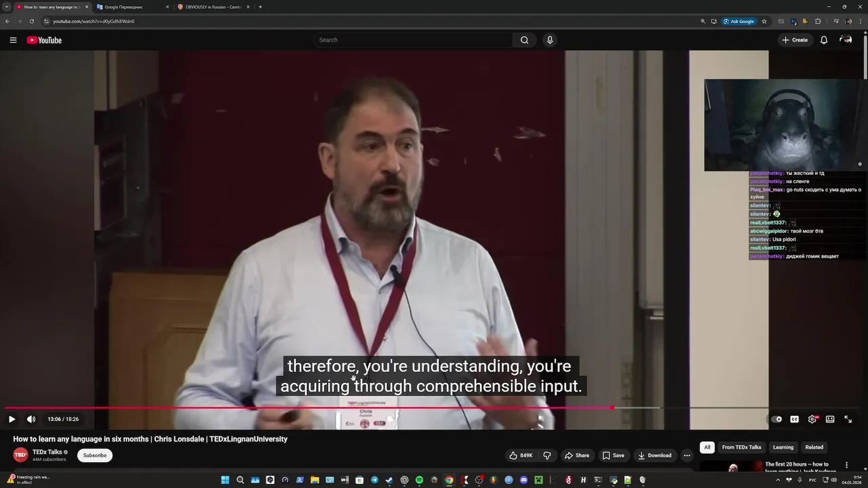The height and width of the screenshot is (488, 868).
Task: Open the YouTube hamburger guide menu
Action: coord(13,40)
